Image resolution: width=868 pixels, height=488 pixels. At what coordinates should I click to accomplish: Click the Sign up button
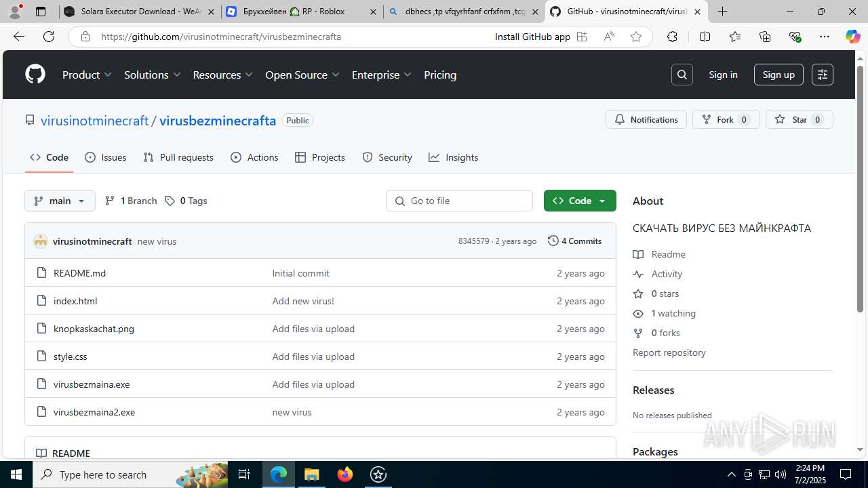coord(778,75)
